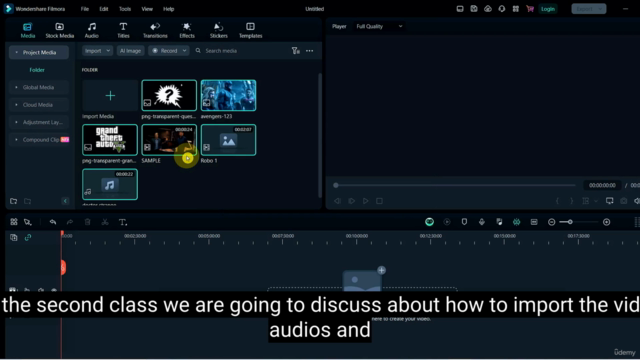Screen dimensions: 640x360
Task: Expand the Global Media section
Action: coord(39,87)
